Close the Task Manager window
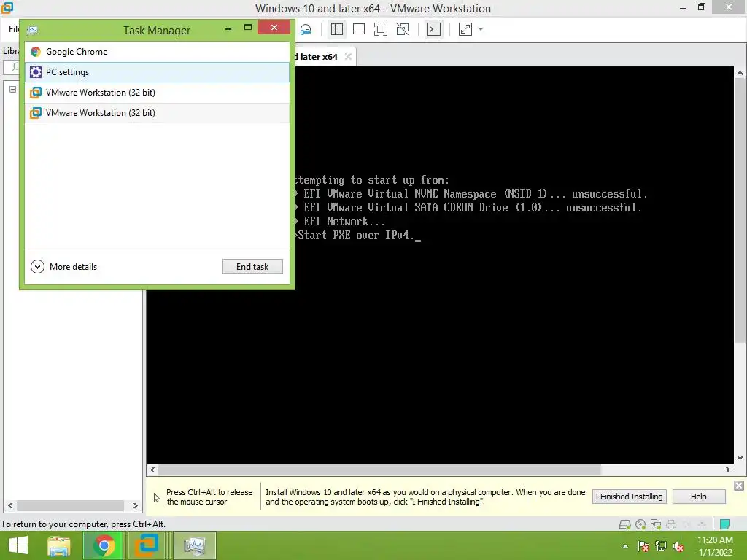This screenshot has width=747, height=560. point(274,28)
